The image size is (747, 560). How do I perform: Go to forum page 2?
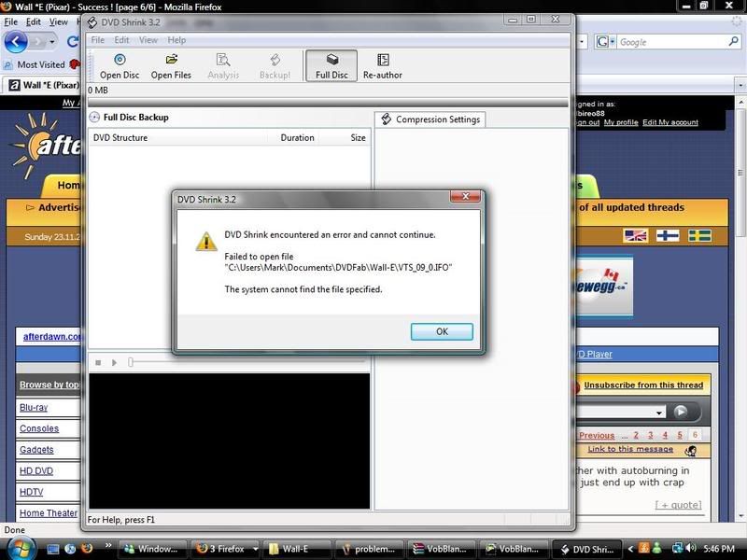pos(636,435)
